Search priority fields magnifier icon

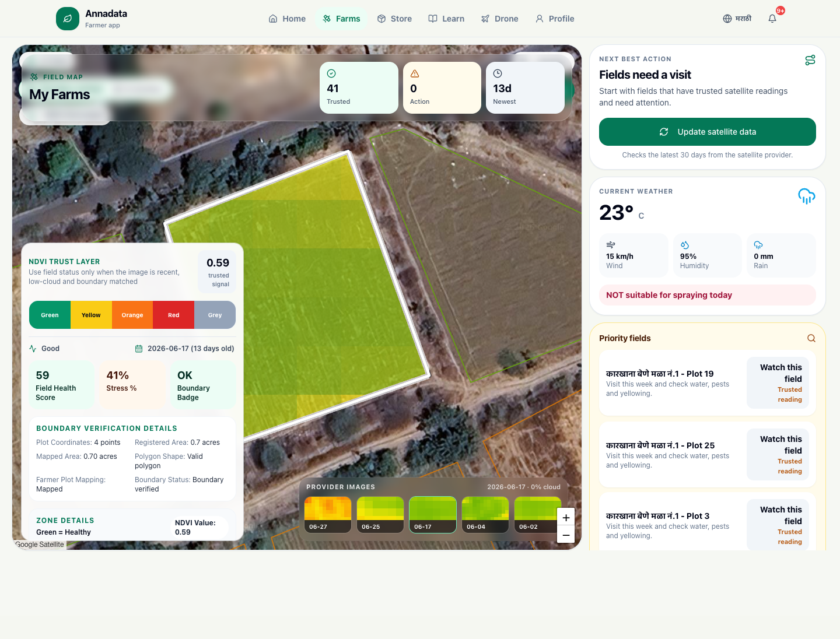(811, 338)
